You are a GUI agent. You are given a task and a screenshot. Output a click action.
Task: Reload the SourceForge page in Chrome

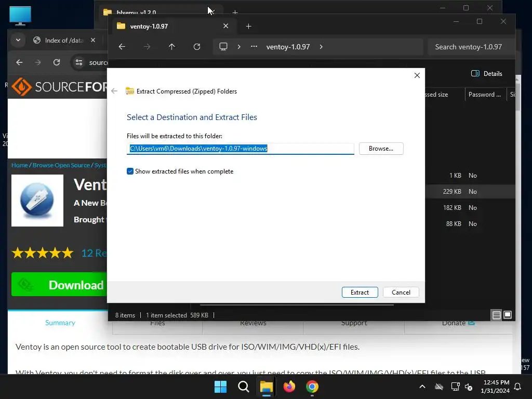pyautogui.click(x=57, y=62)
